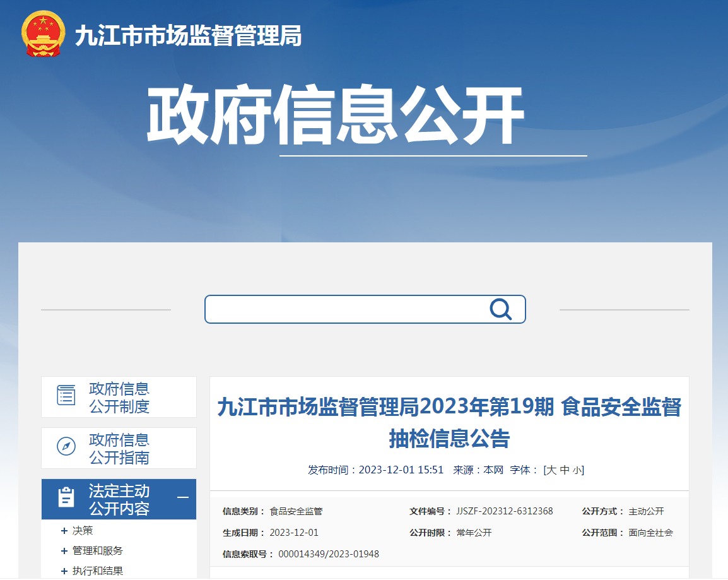The image size is (728, 580).
Task: Open the 管理和服务 label in the sidebar
Action: [x=98, y=551]
